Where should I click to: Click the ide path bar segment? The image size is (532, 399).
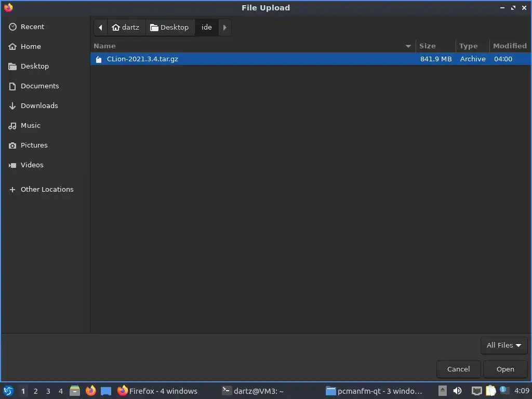pos(207,28)
